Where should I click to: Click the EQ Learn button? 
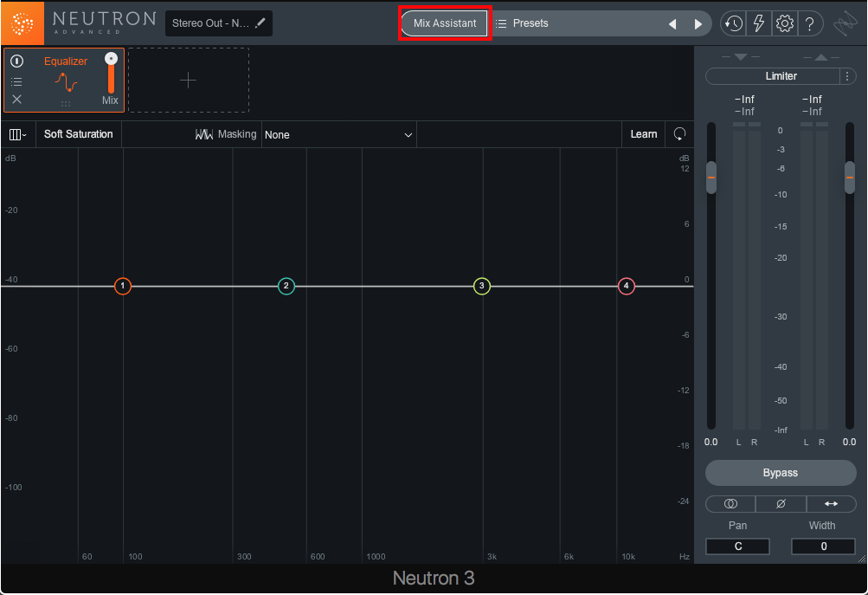[643, 134]
